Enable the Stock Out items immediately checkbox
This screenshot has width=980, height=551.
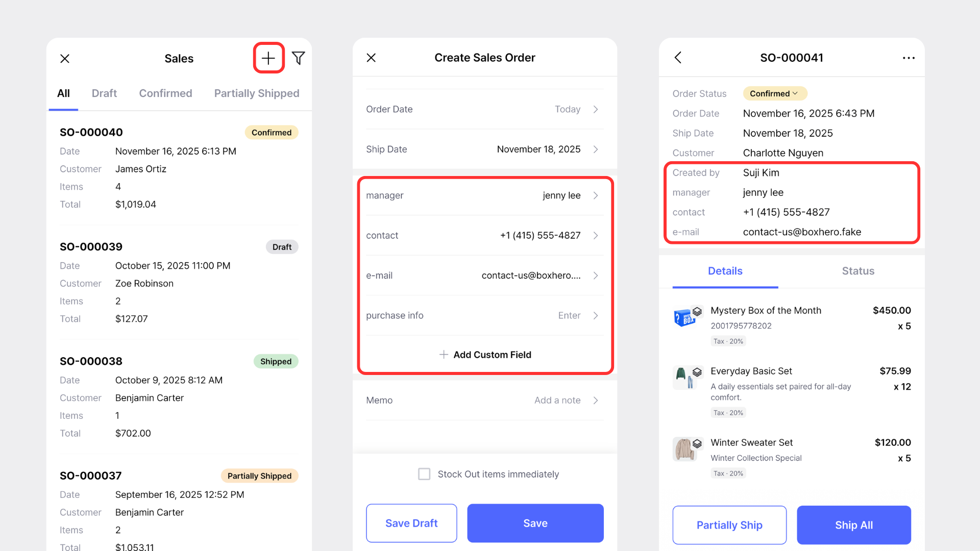tap(424, 474)
